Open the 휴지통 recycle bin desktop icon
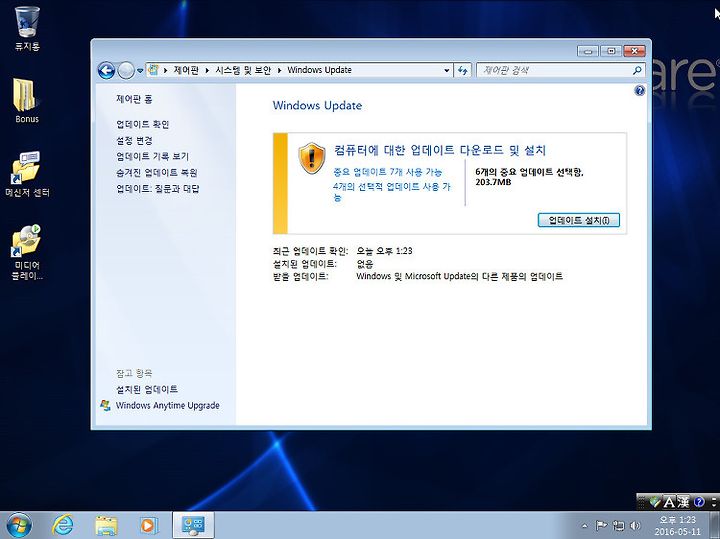This screenshot has height=539, width=720. [27, 28]
